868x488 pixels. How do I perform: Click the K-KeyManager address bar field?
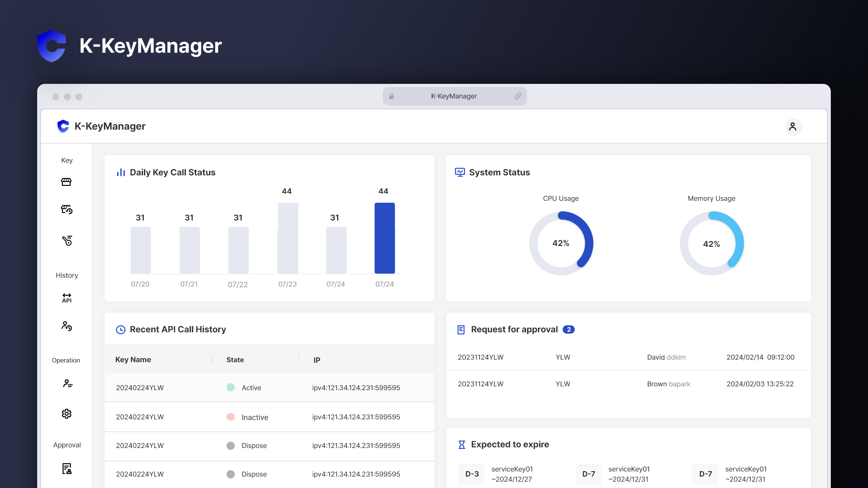click(x=455, y=96)
